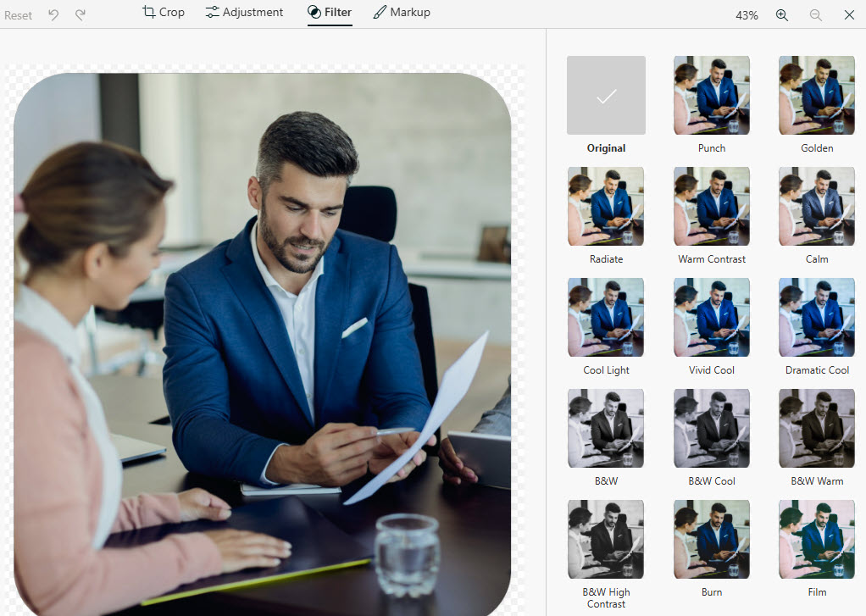Choose the Film filter preview
Viewport: 866px width, 616px height.
(x=817, y=539)
